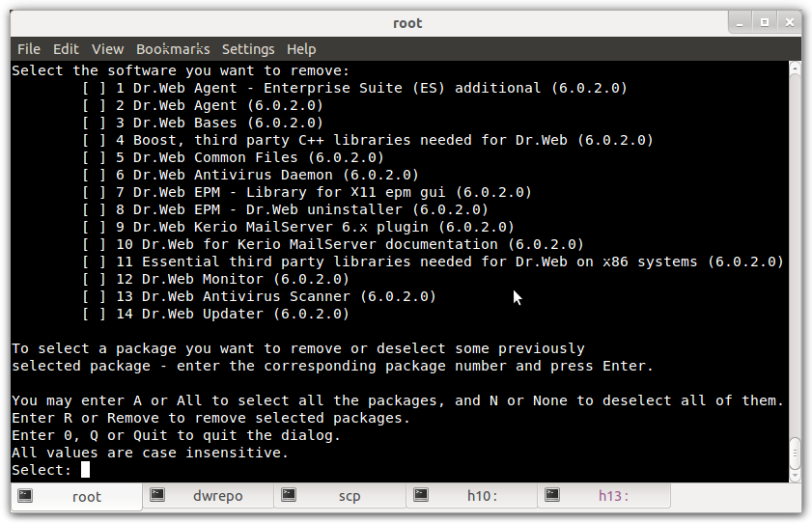812x523 pixels.
Task: Open the Bookmarks menu
Action: [x=173, y=49]
